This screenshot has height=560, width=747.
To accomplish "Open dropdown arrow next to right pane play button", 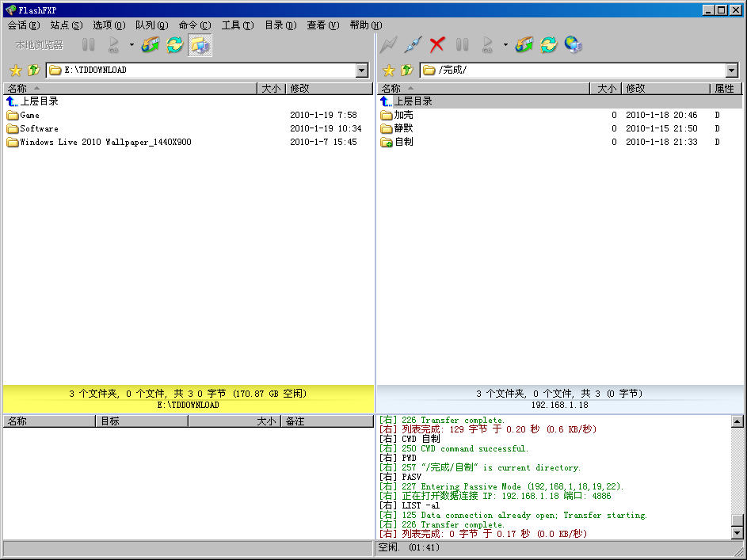I will [505, 45].
